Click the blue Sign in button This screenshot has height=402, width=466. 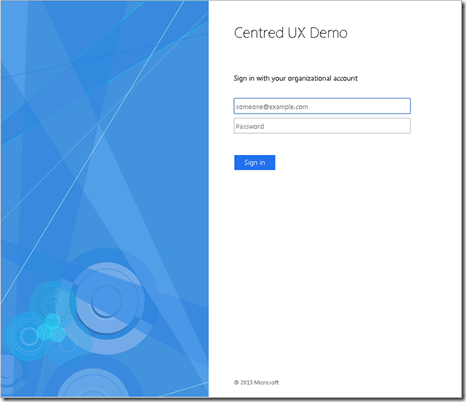pyautogui.click(x=255, y=162)
